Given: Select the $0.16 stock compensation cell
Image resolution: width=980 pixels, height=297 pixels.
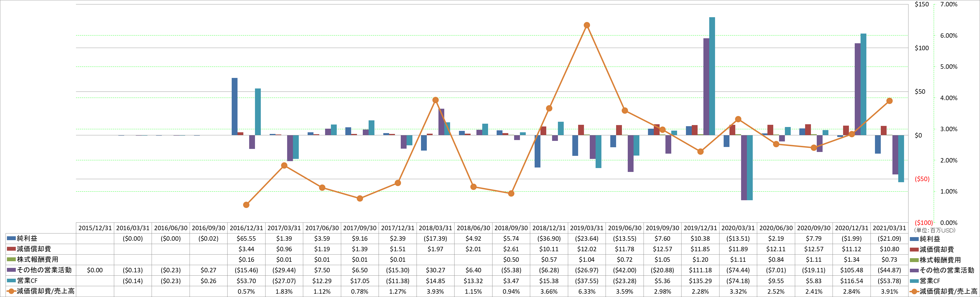Looking at the screenshot, I should (x=246, y=260).
